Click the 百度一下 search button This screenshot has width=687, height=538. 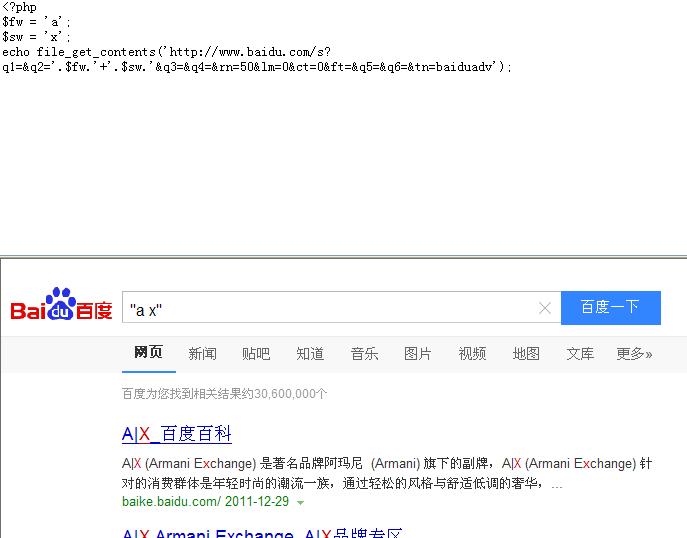tap(610, 308)
